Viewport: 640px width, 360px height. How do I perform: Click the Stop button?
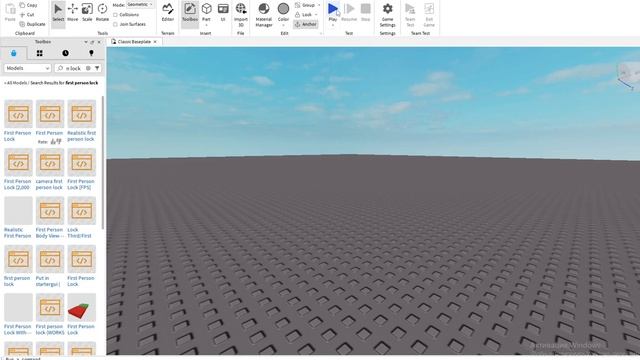coord(366,12)
